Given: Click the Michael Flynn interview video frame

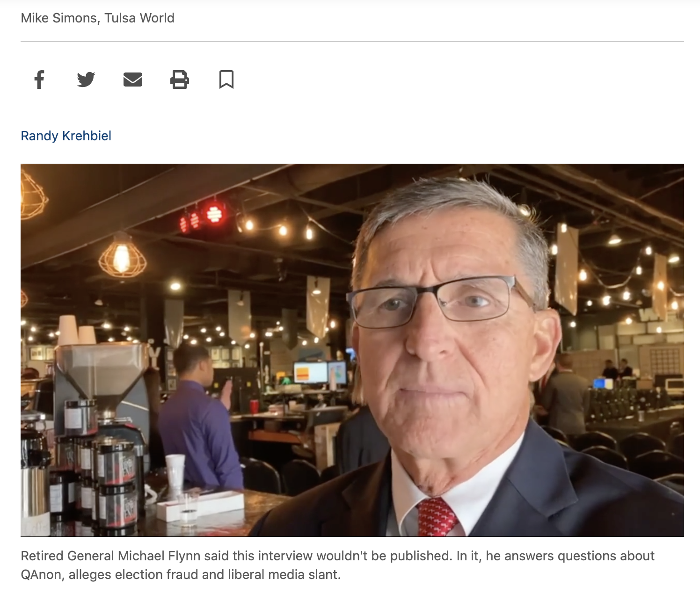Looking at the screenshot, I should pyautogui.click(x=352, y=350).
